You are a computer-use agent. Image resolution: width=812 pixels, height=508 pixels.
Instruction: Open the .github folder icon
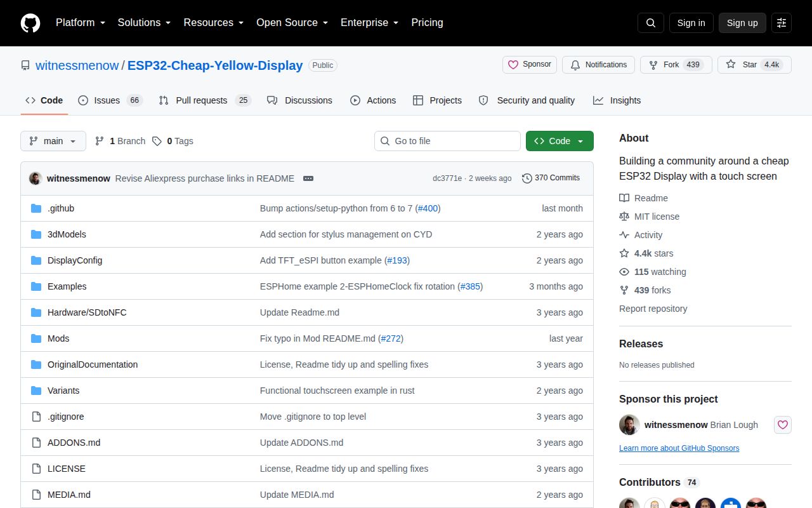pyautogui.click(x=36, y=208)
